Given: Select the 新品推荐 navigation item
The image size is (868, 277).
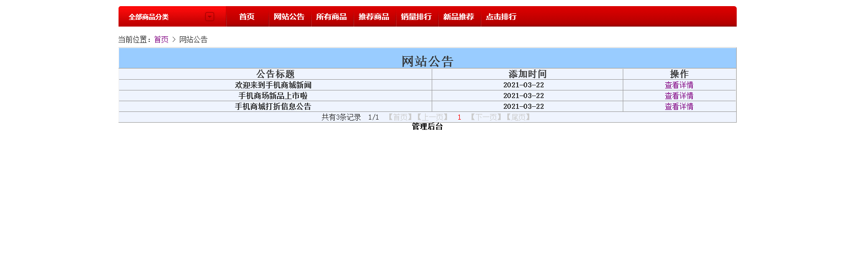Looking at the screenshot, I should pos(459,17).
